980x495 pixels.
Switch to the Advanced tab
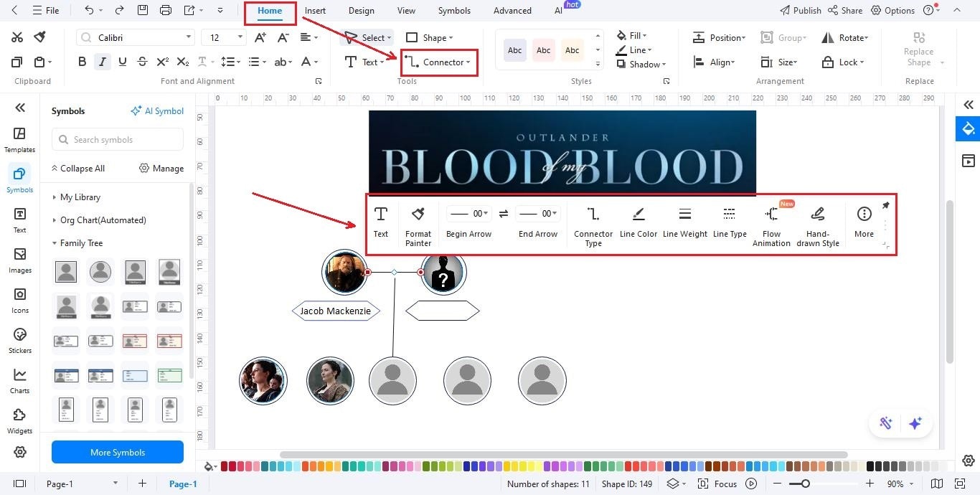pos(512,11)
